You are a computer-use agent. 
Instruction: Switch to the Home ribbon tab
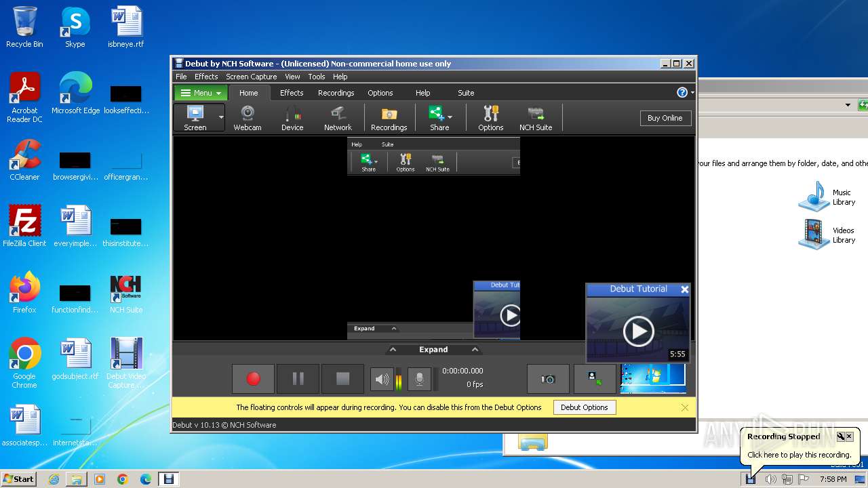(249, 93)
